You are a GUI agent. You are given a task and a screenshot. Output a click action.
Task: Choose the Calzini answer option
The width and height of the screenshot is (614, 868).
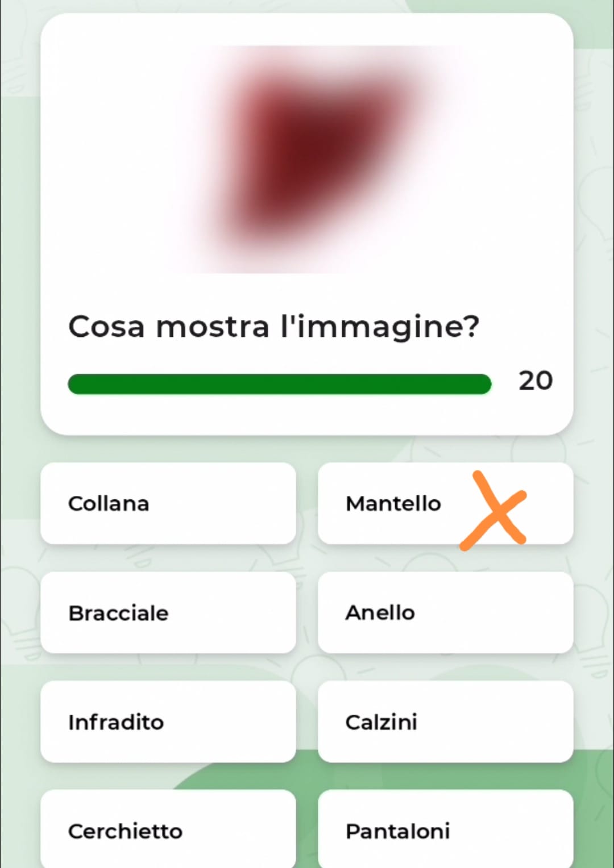pyautogui.click(x=445, y=722)
